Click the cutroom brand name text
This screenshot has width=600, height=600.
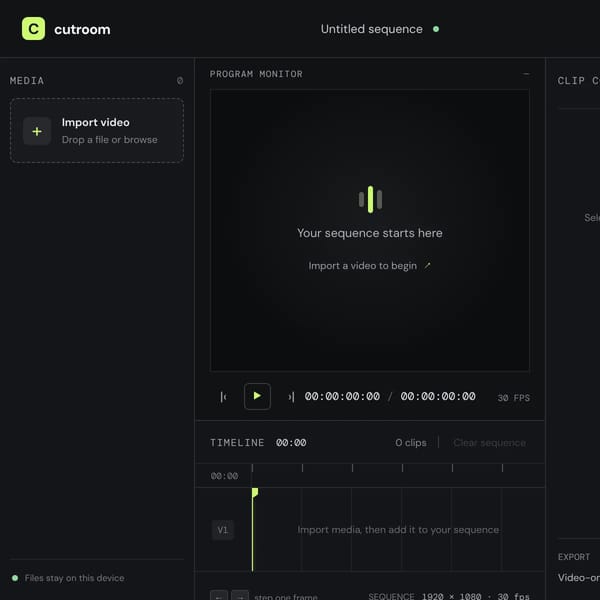pos(82,29)
